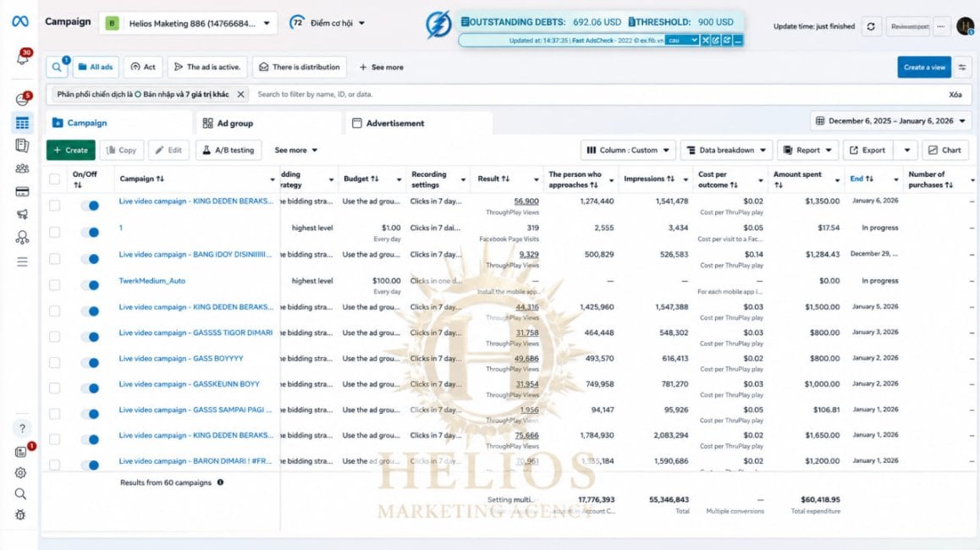The height and width of the screenshot is (550, 980).
Task: Open the document pages icon in sidebar
Action: coord(22,146)
